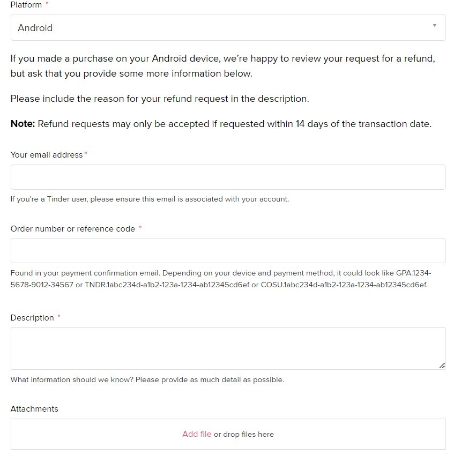Click the Attachments section label
The image size is (476, 462).
pyautogui.click(x=34, y=409)
